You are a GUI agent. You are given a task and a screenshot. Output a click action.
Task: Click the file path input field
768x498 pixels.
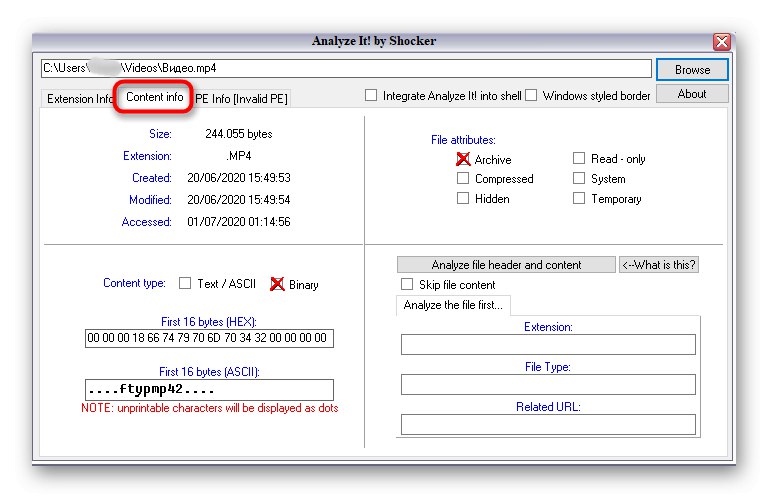point(346,69)
